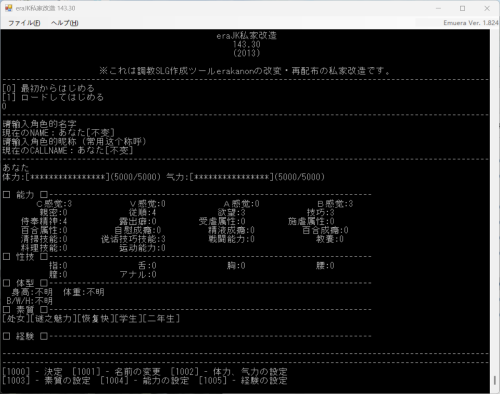
Task: Select [1005] 経験の設定 command
Action: [x=243, y=381]
